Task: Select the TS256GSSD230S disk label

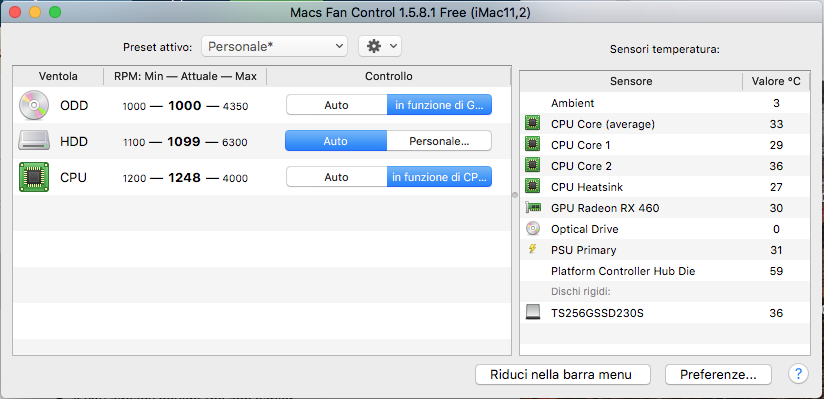Action: [x=598, y=313]
